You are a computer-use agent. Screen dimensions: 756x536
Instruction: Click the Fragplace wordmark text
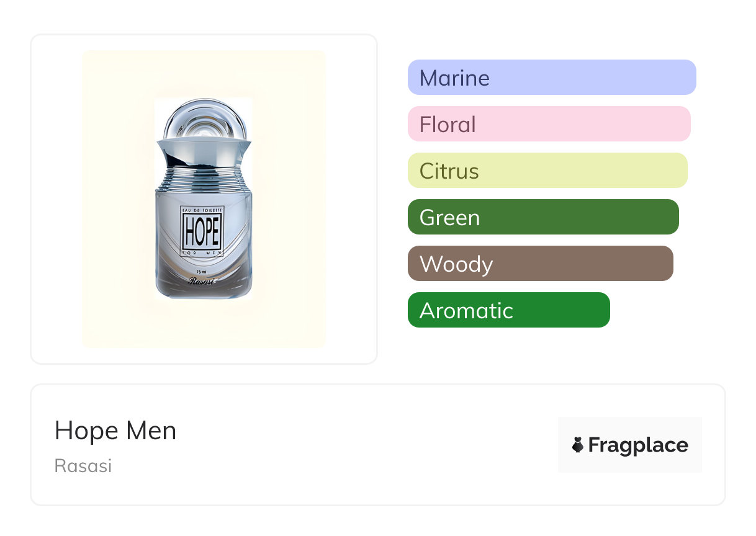(x=638, y=445)
